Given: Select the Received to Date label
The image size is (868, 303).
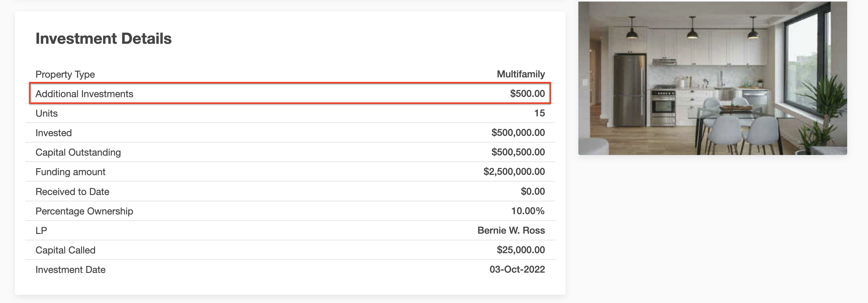Looking at the screenshot, I should tap(72, 191).
